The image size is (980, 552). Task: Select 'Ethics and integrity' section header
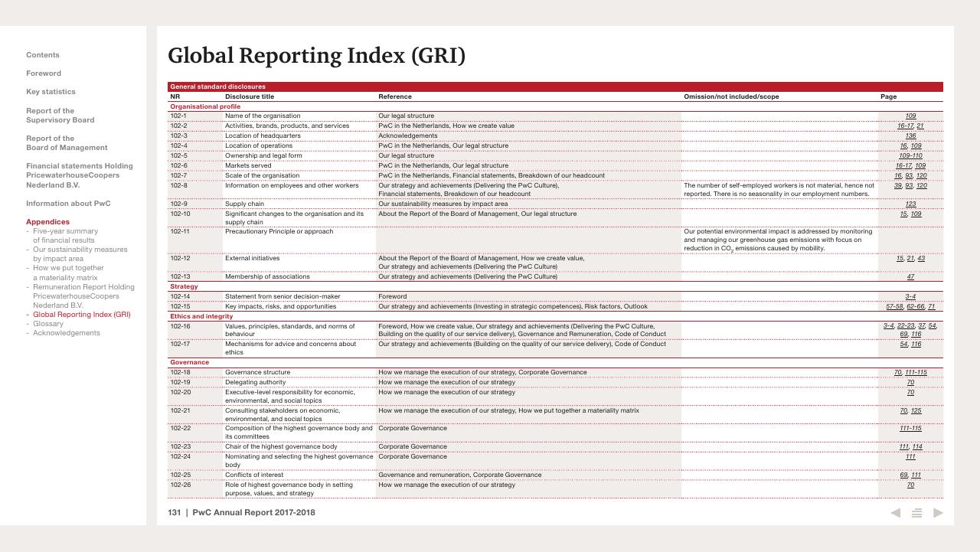[x=201, y=317]
